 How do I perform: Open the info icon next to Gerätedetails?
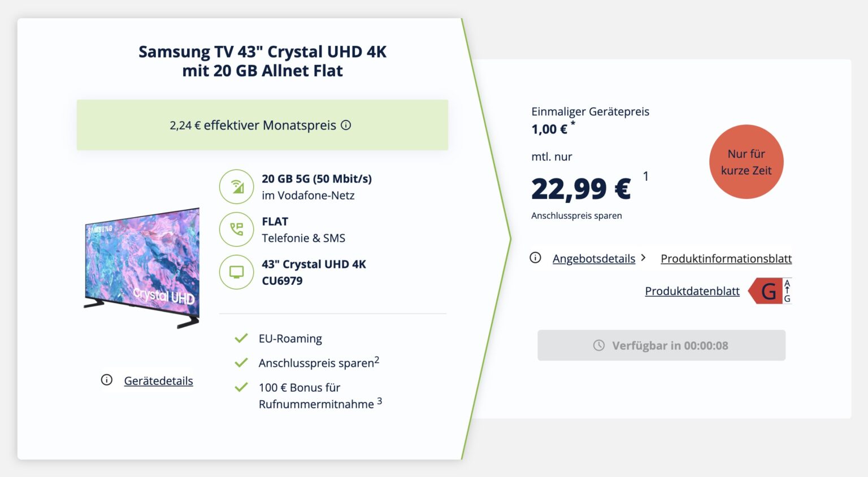(x=107, y=380)
